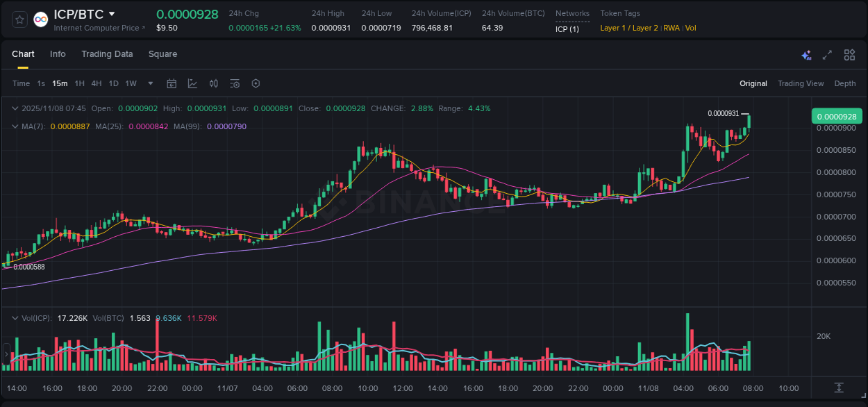
Task: Switch to the Depth chart view
Action: (844, 83)
